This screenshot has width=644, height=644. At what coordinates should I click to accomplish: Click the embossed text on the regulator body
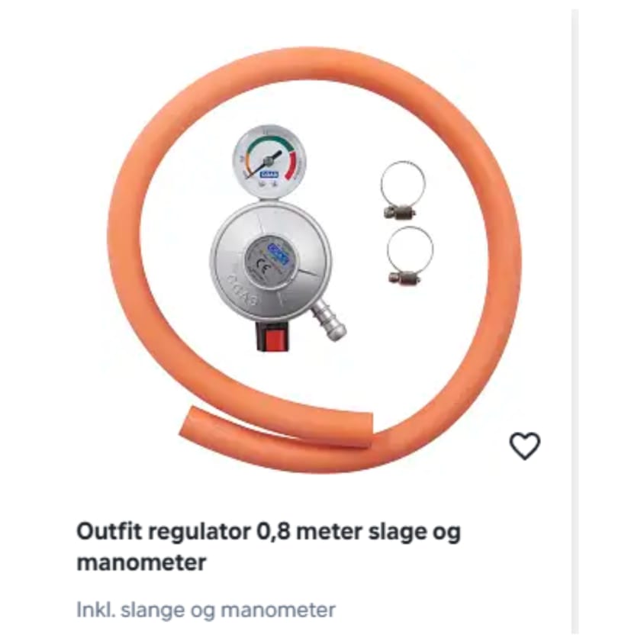point(243,290)
